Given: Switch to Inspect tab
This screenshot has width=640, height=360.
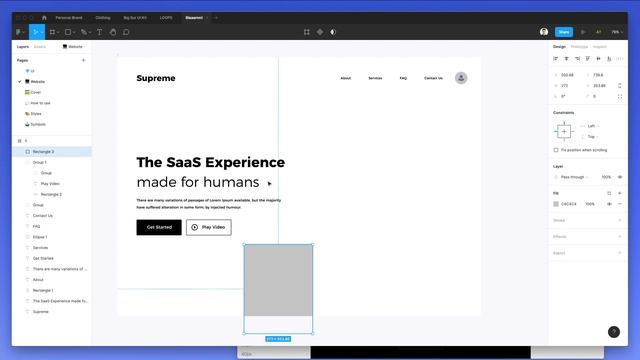Looking at the screenshot, I should pyautogui.click(x=600, y=47).
